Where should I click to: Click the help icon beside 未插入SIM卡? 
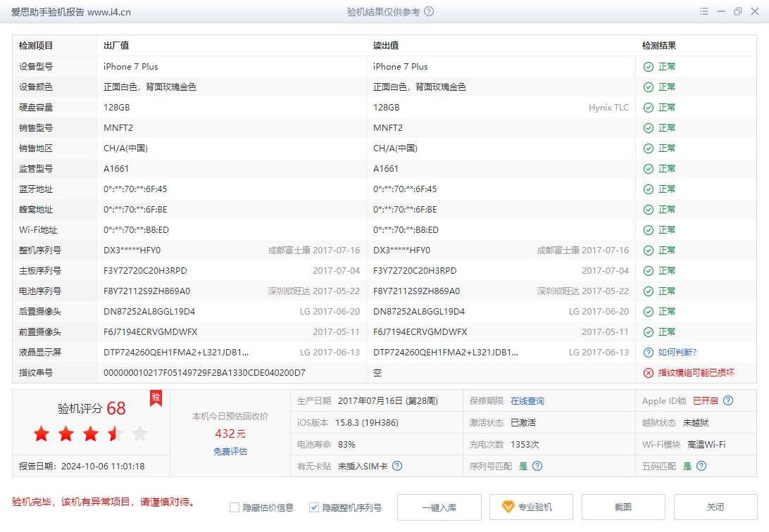[397, 466]
